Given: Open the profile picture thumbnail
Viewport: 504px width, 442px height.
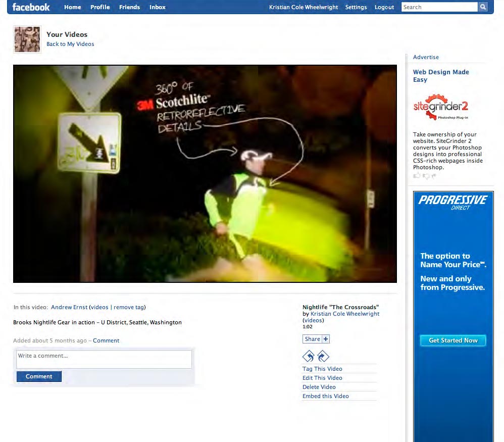Looking at the screenshot, I should (x=27, y=39).
